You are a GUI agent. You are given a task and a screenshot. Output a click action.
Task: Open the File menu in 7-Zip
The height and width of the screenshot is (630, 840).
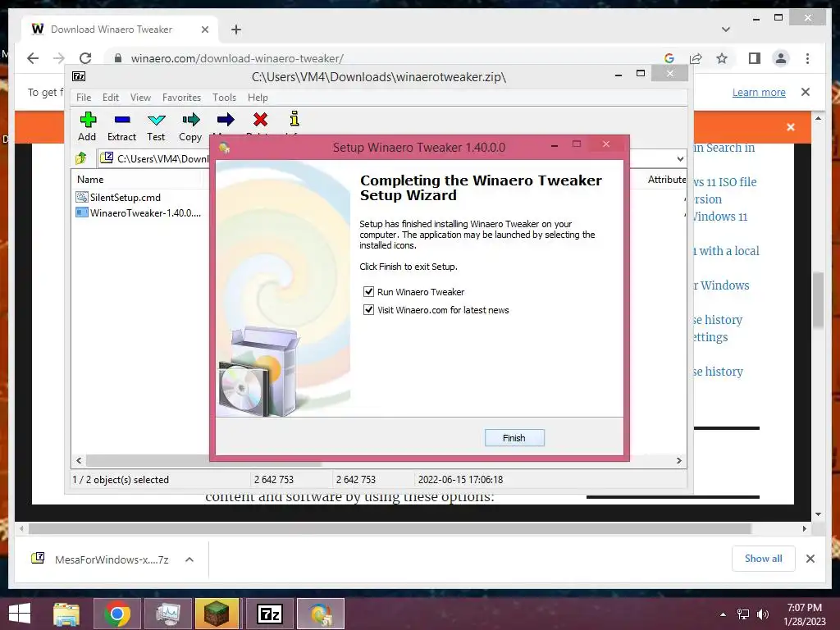point(84,98)
